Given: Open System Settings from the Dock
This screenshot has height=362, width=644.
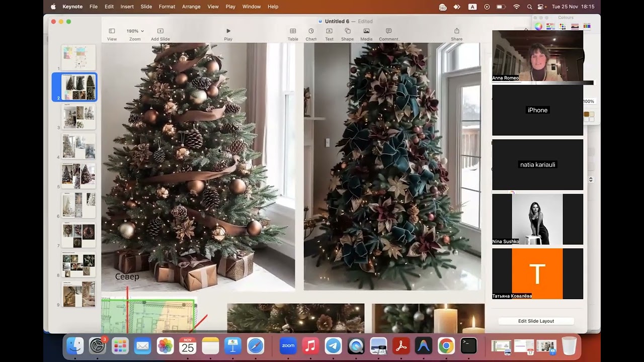Looking at the screenshot, I should (x=98, y=346).
